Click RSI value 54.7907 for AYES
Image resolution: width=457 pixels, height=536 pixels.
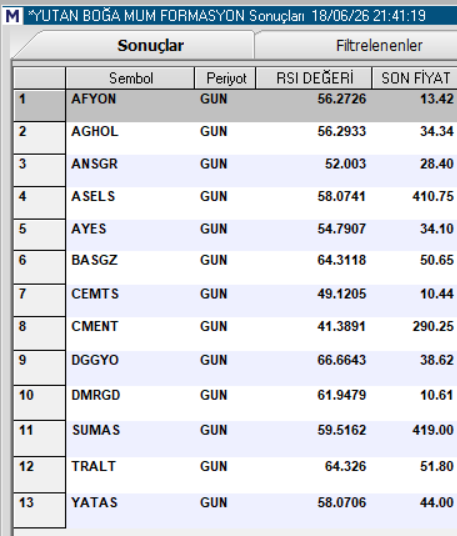pyautogui.click(x=342, y=229)
